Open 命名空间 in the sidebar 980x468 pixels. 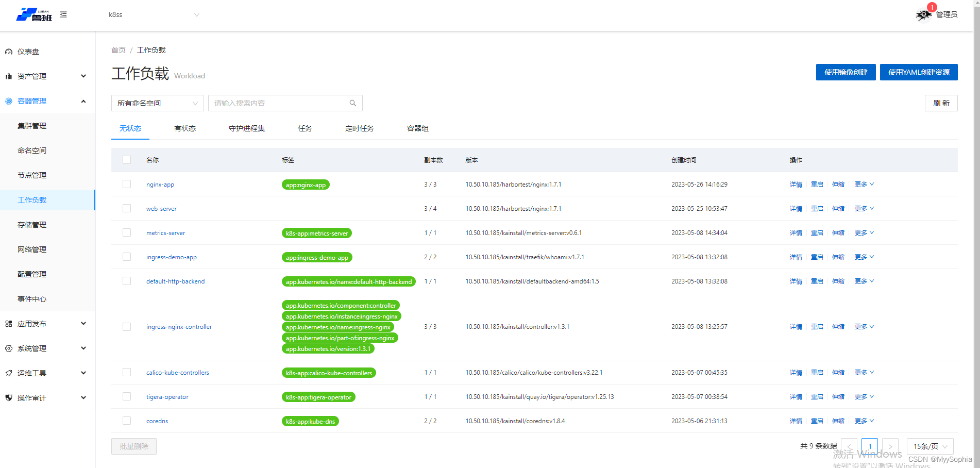coord(32,151)
